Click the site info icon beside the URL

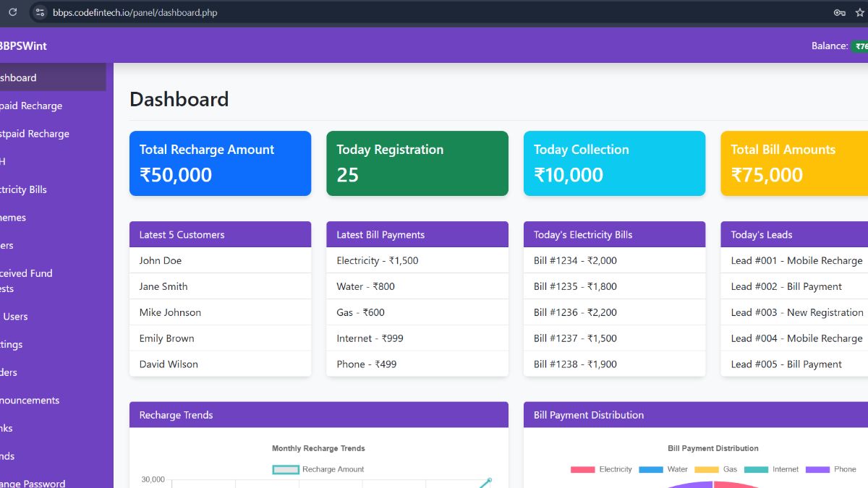tap(40, 12)
